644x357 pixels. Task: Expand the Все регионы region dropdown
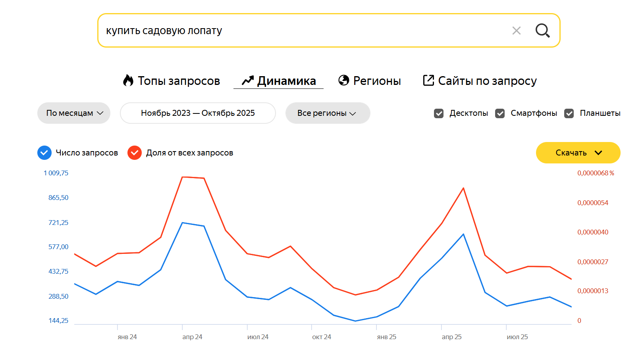328,113
